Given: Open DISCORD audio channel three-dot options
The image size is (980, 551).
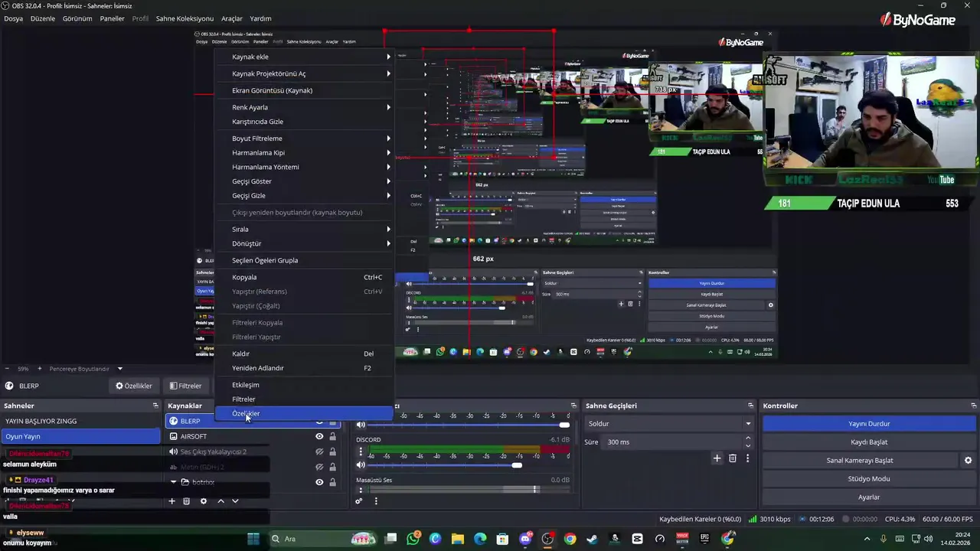Looking at the screenshot, I should pyautogui.click(x=361, y=452).
